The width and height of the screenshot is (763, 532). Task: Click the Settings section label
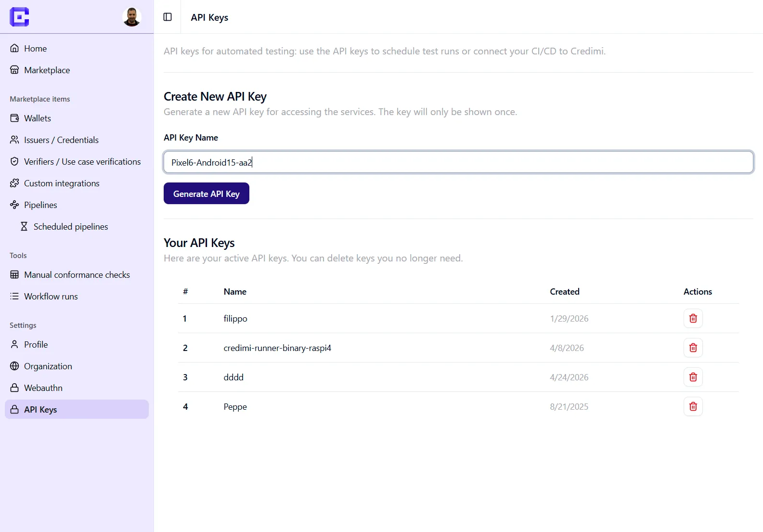[23, 325]
